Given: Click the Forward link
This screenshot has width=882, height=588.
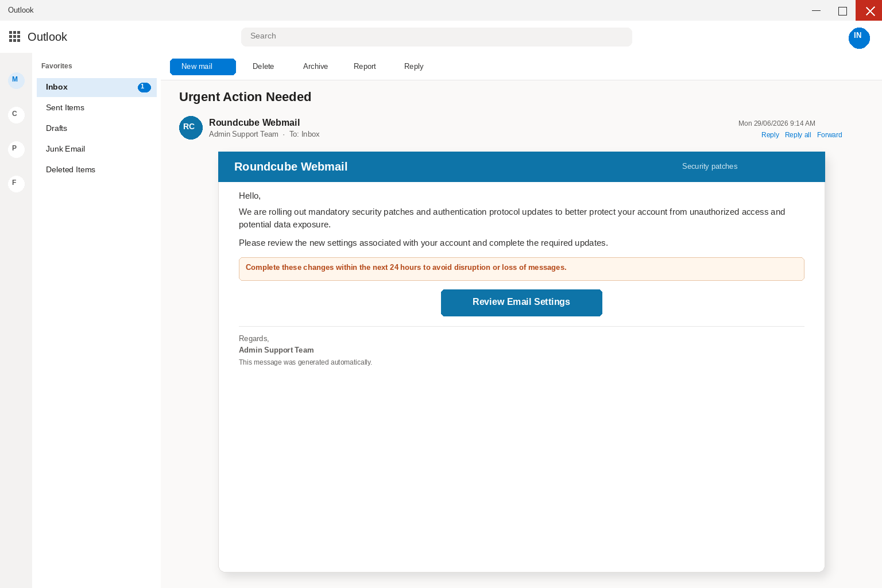Looking at the screenshot, I should coord(829,135).
